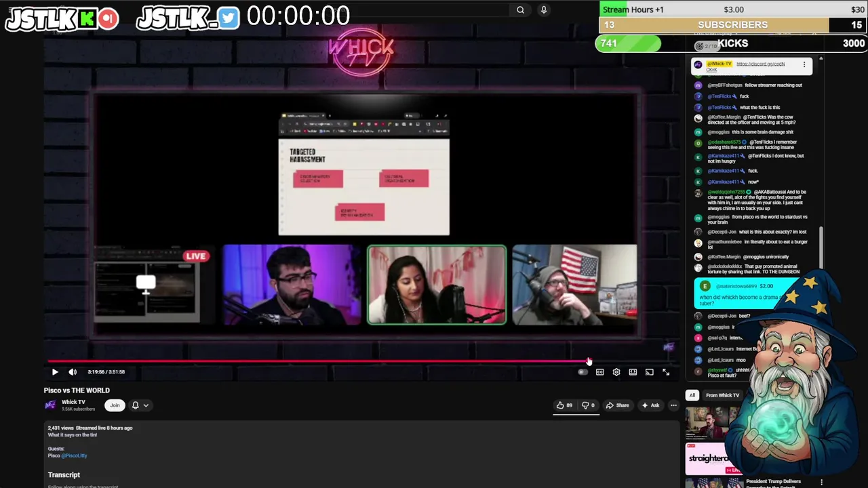868x488 pixels.
Task: Enter fullscreen with the player icon
Action: [x=666, y=372]
